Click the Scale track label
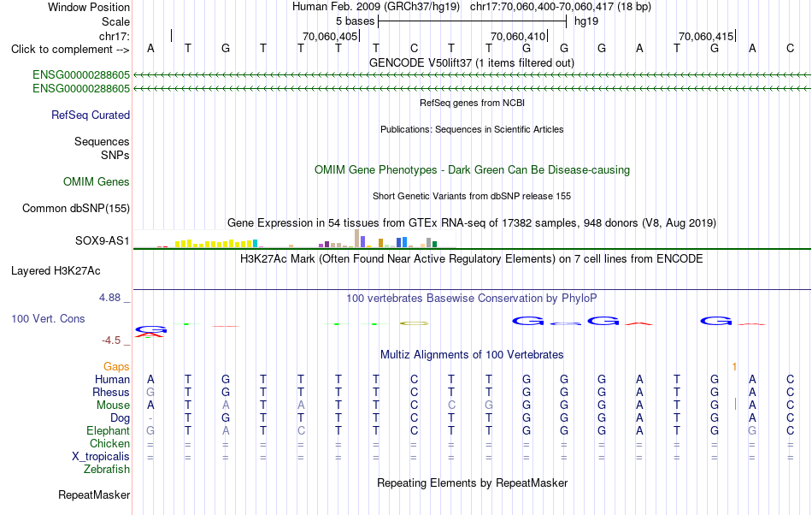 click(115, 21)
